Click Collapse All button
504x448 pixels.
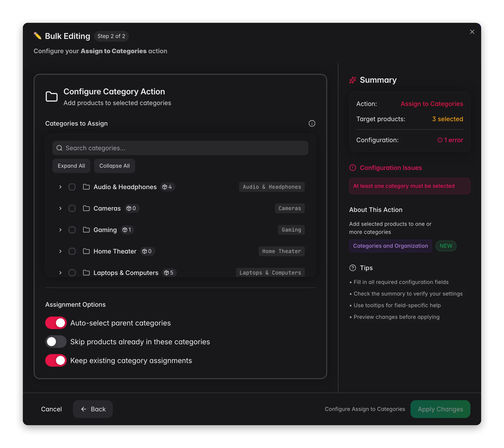pos(114,166)
